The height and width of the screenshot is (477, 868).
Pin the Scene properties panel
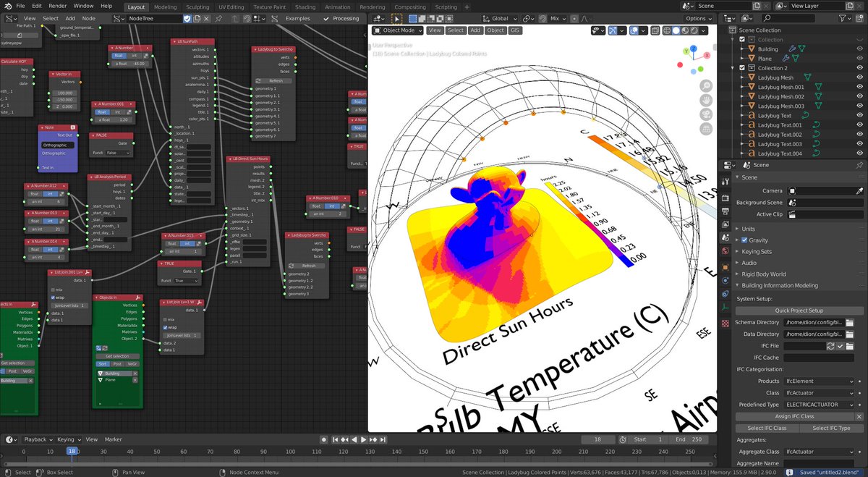point(859,165)
